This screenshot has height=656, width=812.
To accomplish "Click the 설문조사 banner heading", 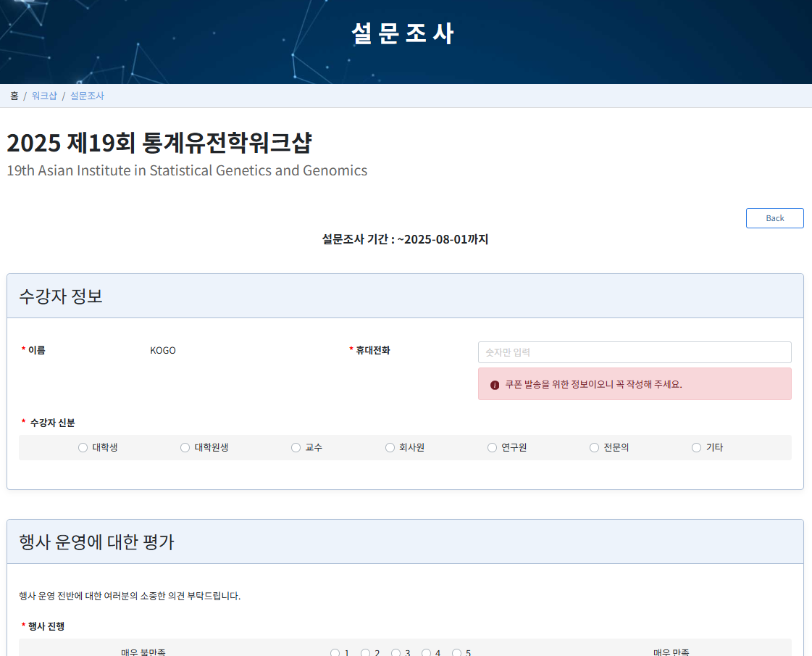I will click(x=403, y=33).
